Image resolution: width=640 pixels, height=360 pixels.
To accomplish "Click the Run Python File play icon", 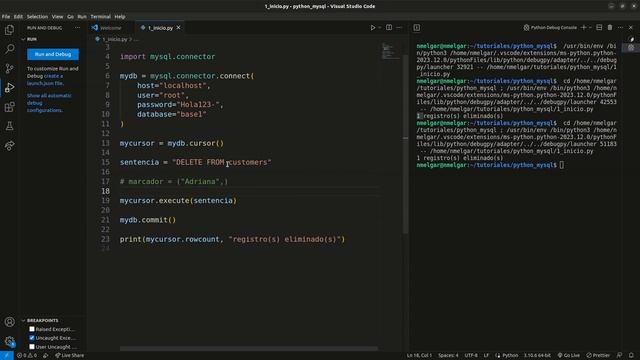I will point(373,28).
